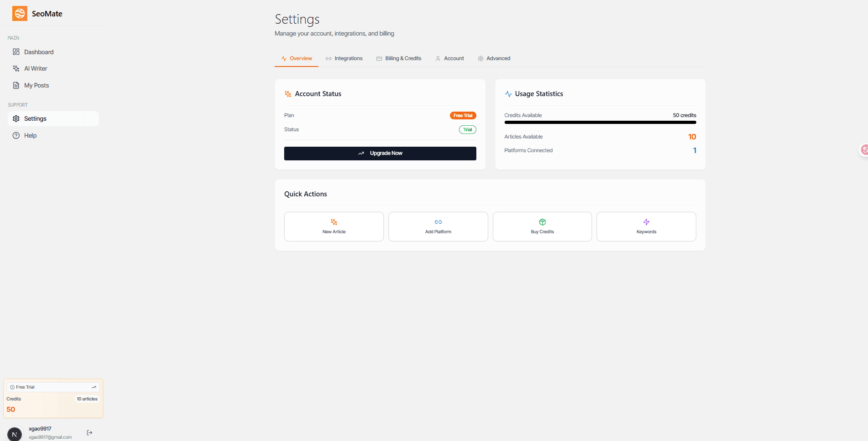
Task: Select the AI Writer sparkles icon in sidebar
Action: [x=16, y=68]
